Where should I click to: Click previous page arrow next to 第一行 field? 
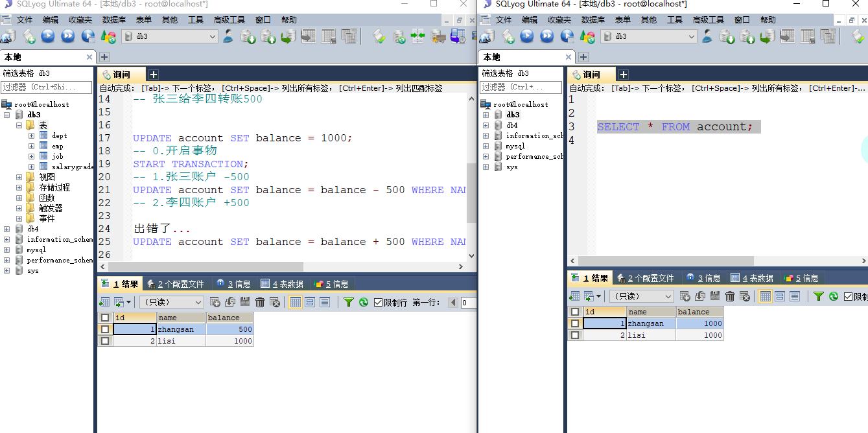453,302
